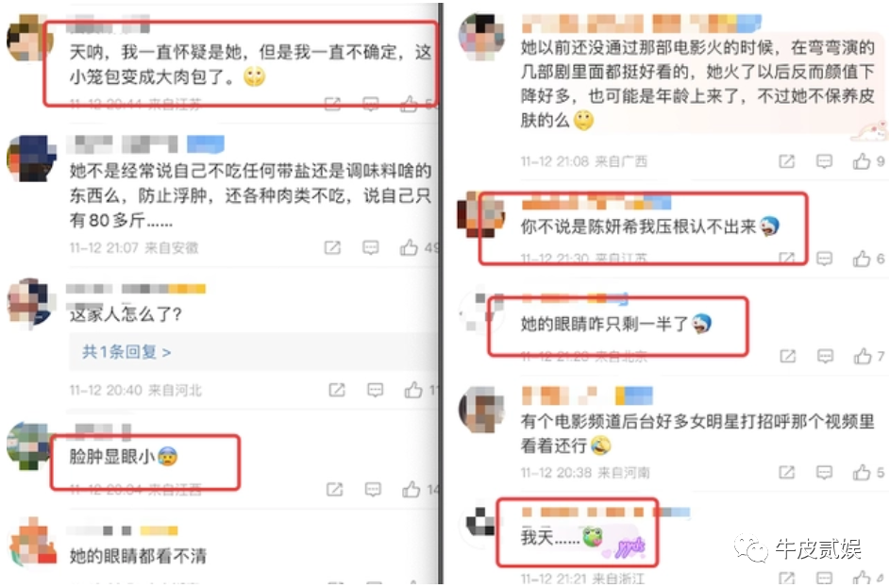Like the '这家人怎么了' comment
The image size is (890, 588).
[413, 390]
